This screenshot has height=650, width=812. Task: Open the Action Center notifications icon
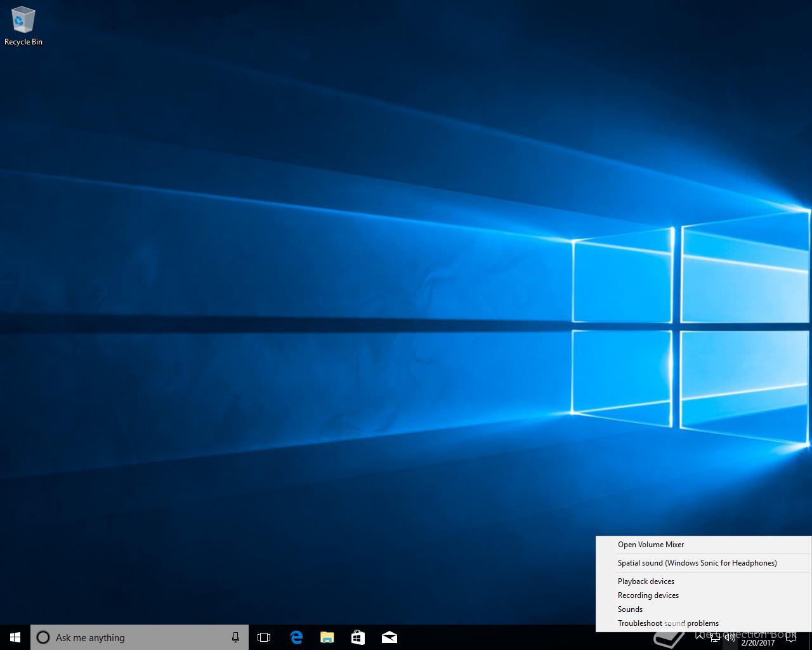(x=790, y=637)
